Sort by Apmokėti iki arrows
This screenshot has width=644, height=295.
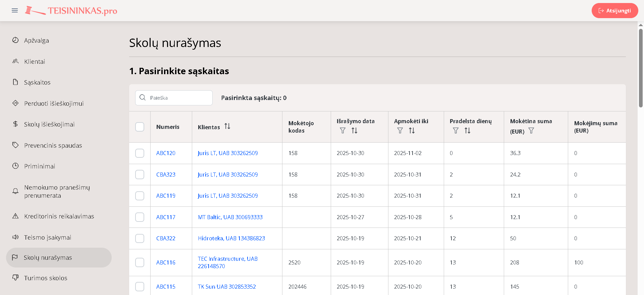point(412,131)
